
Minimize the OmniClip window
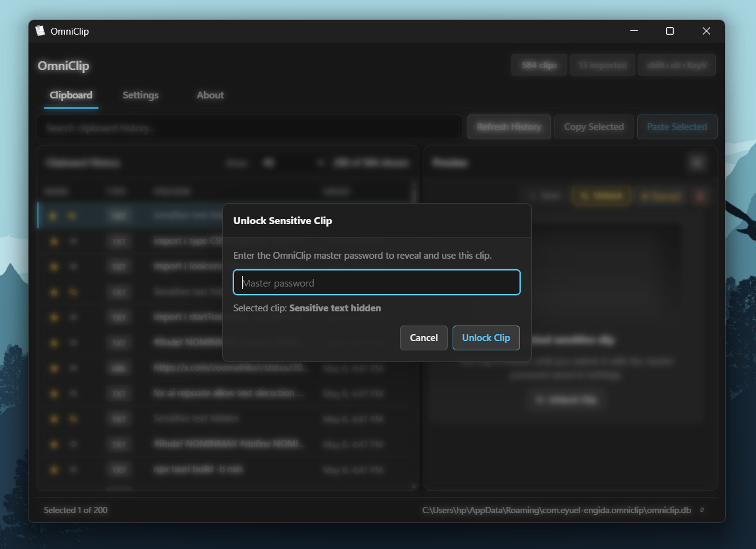(633, 31)
